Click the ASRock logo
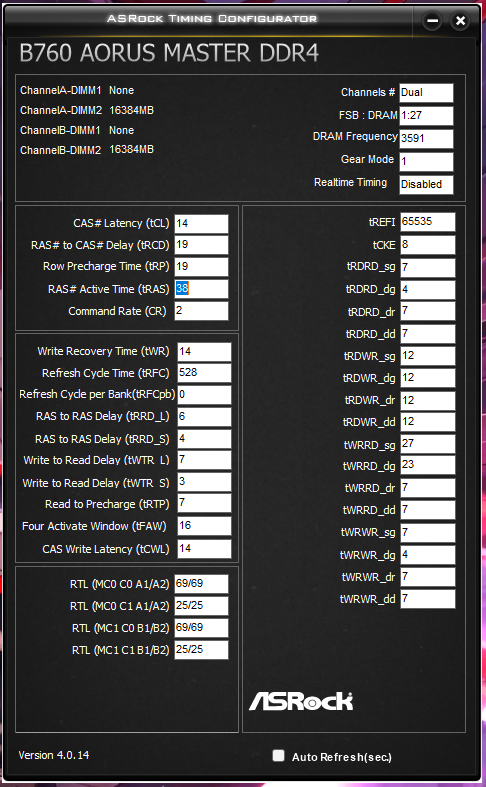The width and height of the screenshot is (486, 787). coord(301,701)
